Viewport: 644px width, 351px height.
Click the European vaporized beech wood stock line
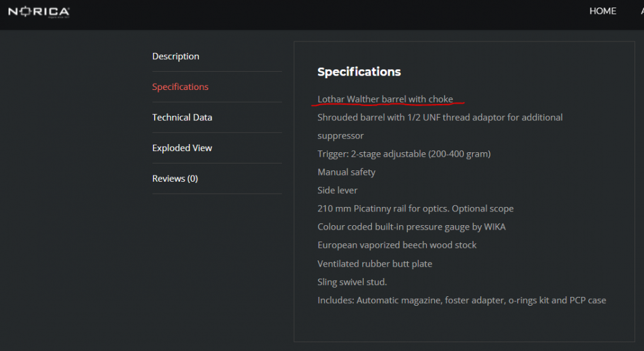(397, 245)
